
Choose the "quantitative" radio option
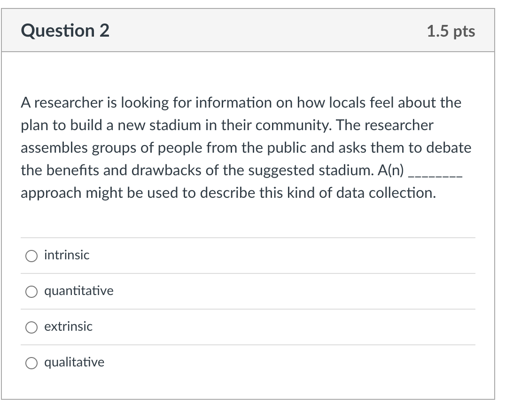(31, 291)
